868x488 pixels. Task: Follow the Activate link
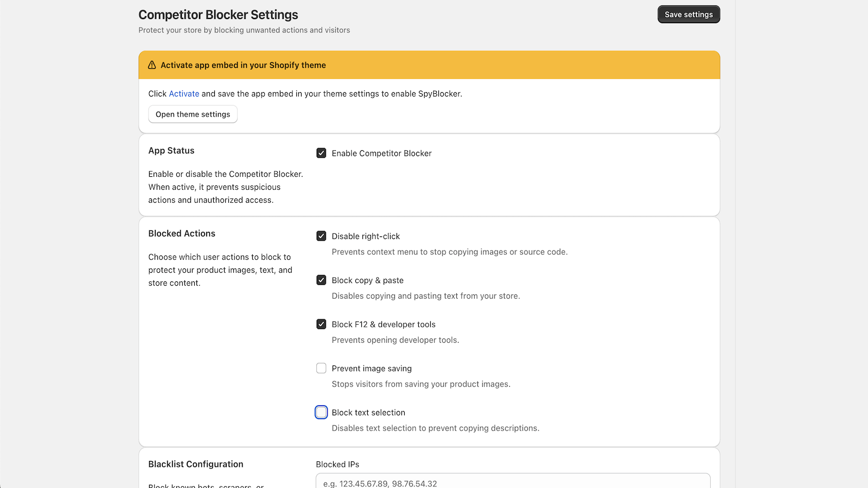(184, 94)
